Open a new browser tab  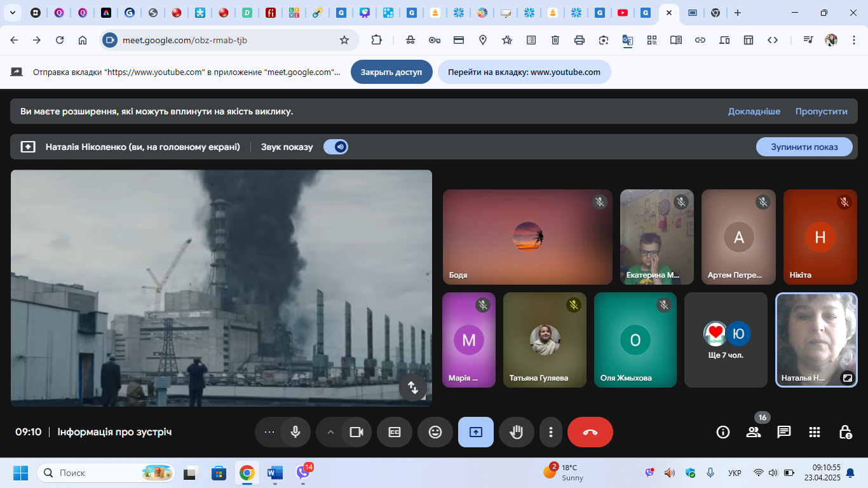(737, 13)
